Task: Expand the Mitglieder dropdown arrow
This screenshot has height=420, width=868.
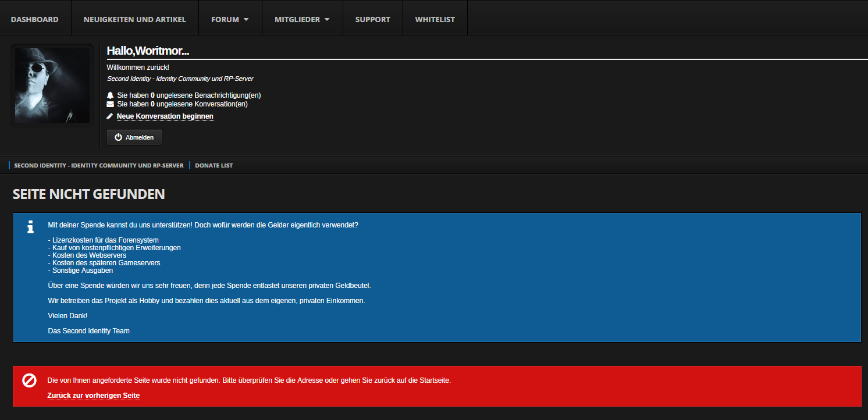Action: pos(327,19)
